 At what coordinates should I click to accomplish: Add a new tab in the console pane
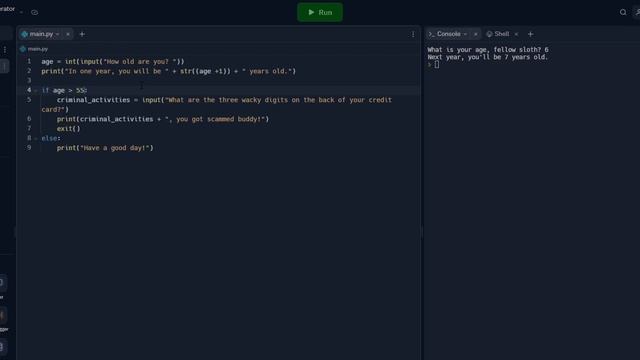(x=531, y=34)
